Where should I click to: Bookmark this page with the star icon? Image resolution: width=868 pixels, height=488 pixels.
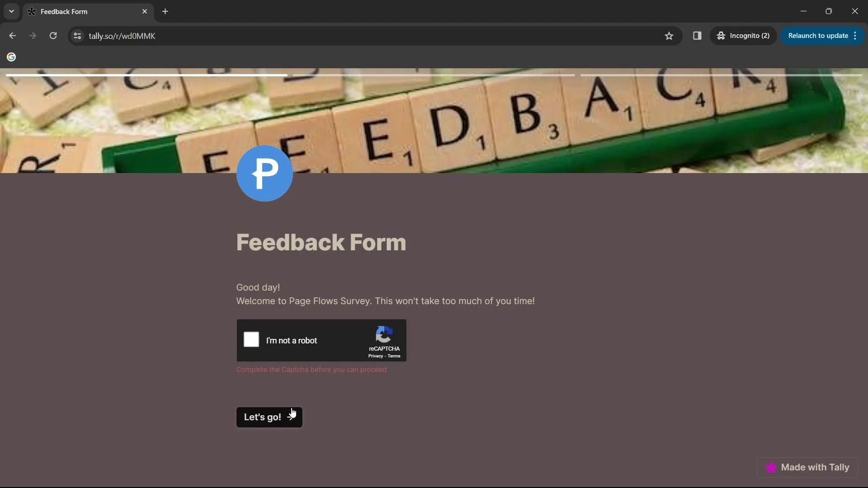[669, 36]
